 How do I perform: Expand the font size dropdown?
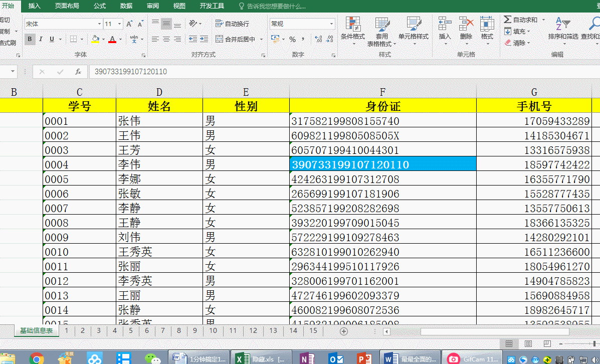coord(120,24)
